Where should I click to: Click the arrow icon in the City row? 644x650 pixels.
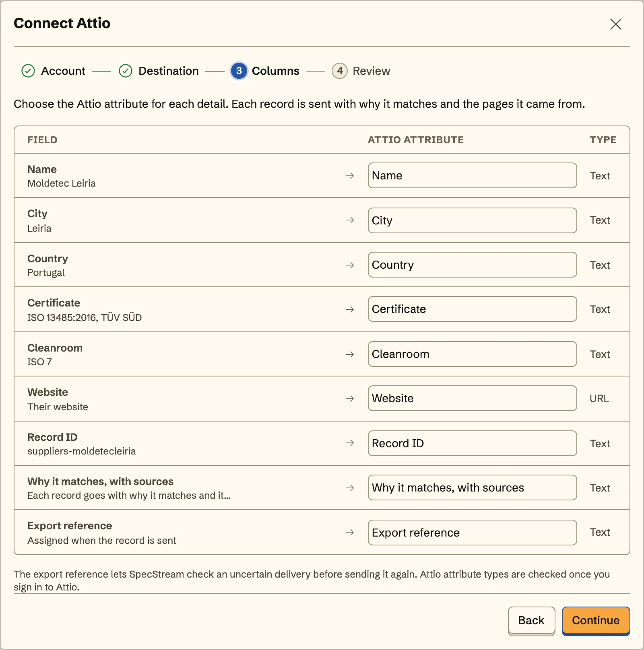click(350, 220)
